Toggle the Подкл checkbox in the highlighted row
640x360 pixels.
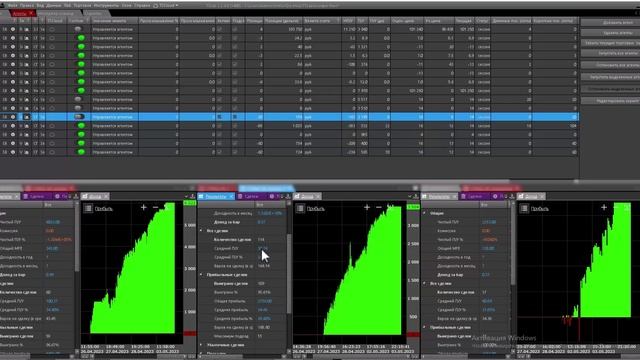(x=235, y=117)
